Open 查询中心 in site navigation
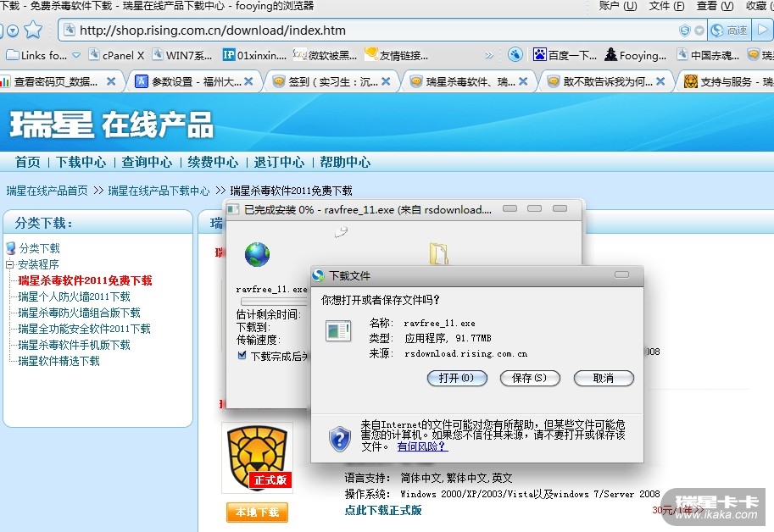 148,162
